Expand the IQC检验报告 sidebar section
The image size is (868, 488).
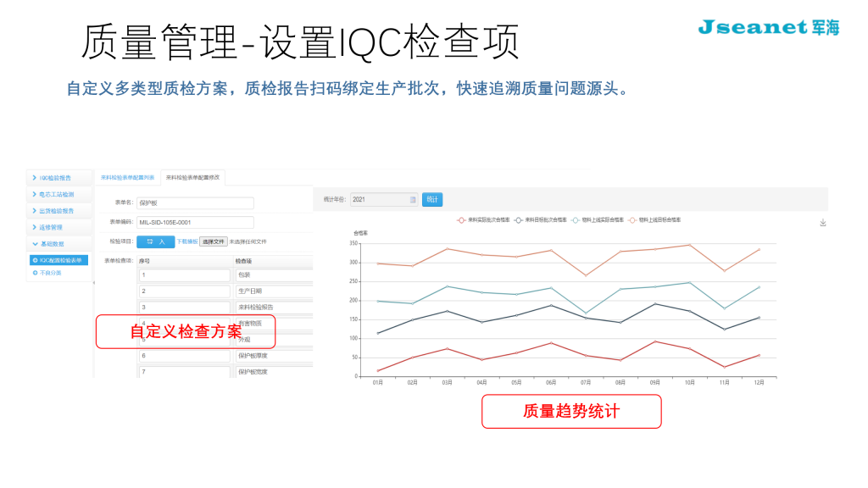[x=58, y=178]
